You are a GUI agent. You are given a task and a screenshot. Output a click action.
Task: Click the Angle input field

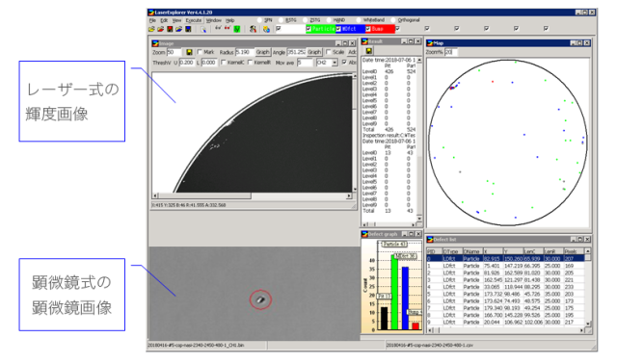[296, 52]
